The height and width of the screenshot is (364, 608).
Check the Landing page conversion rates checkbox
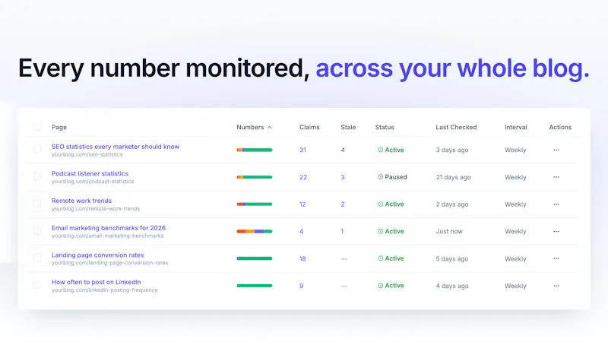(x=37, y=258)
